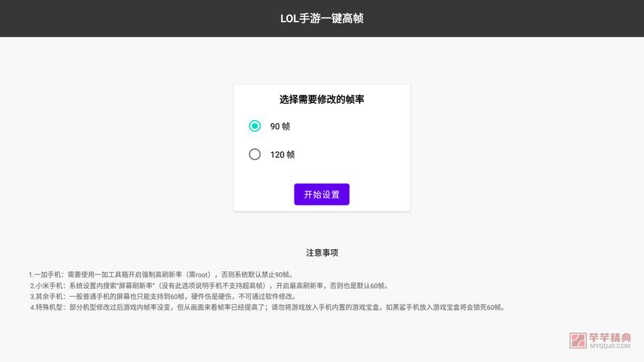Click the 选择需要修改的帧率 heading
Screen dimensions: 644x362
coord(321,99)
